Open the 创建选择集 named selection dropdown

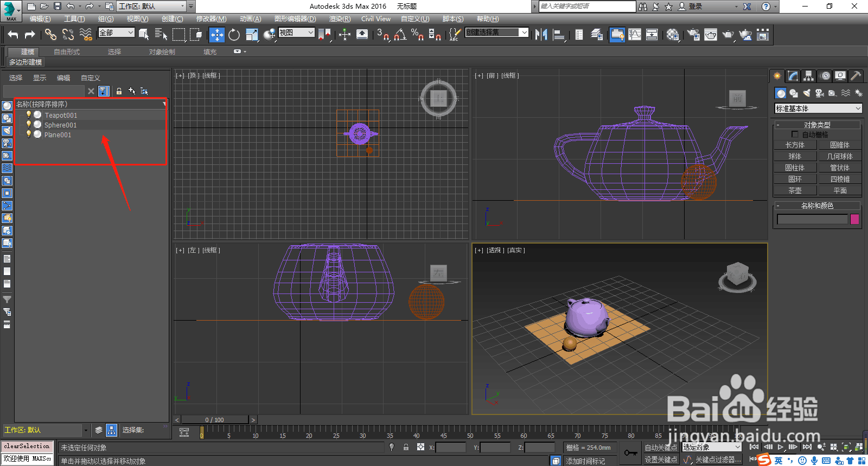[496, 33]
